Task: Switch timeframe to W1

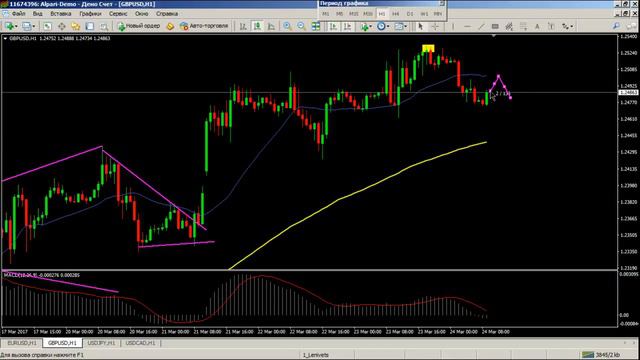Action: [x=424, y=13]
